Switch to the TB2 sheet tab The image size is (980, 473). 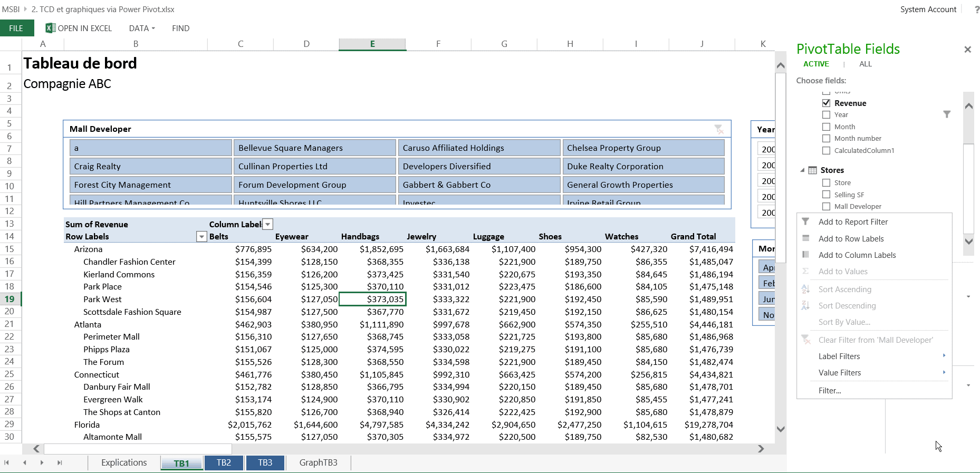coord(224,462)
